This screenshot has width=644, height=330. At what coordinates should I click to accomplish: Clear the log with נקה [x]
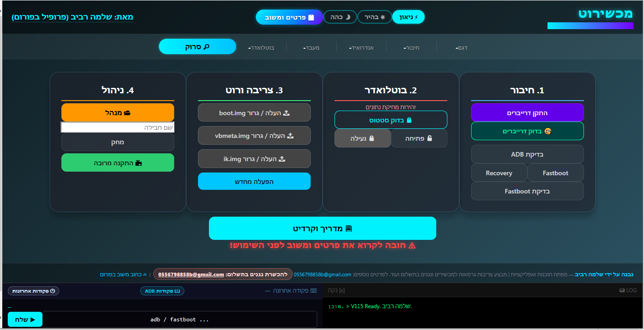pos(336,290)
